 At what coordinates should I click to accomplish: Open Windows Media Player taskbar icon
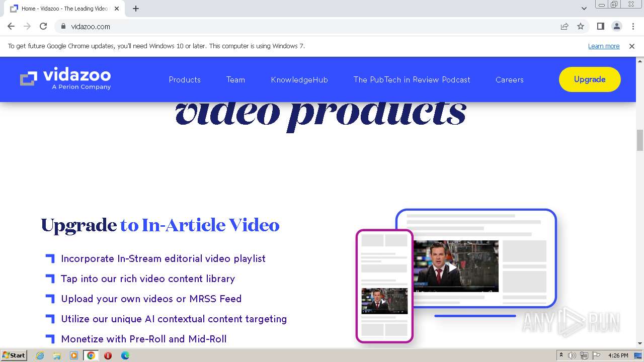[x=74, y=355]
